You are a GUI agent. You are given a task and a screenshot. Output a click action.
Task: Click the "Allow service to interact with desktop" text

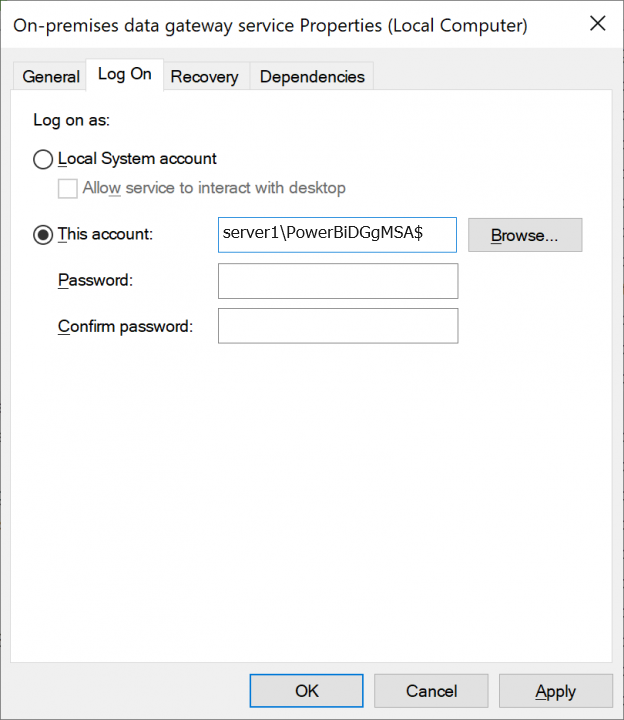click(214, 188)
